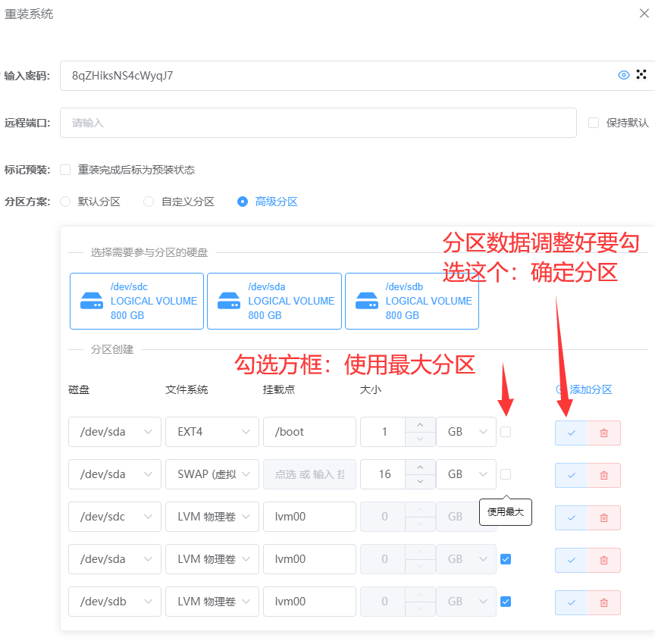Delete the /dev/sdc LVM partition row
The height and width of the screenshot is (644, 655).
coord(604,517)
